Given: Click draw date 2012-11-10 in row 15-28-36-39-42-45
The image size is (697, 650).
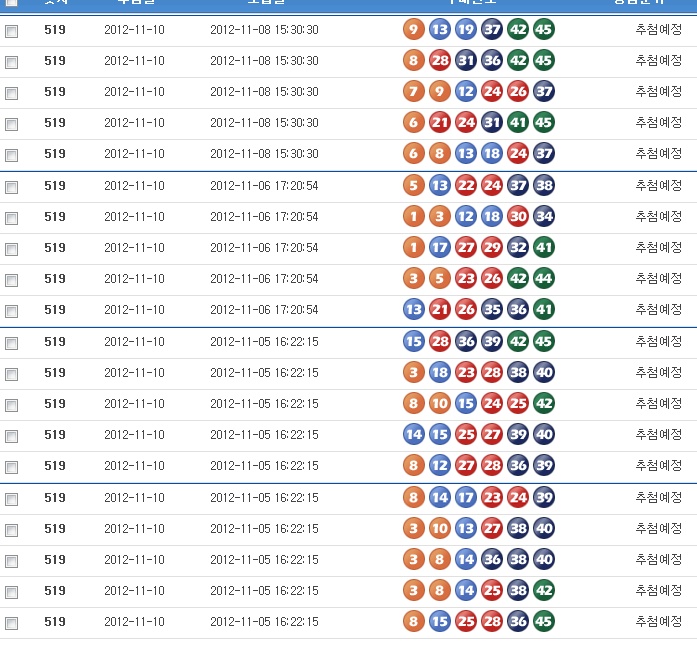Looking at the screenshot, I should tap(134, 341).
